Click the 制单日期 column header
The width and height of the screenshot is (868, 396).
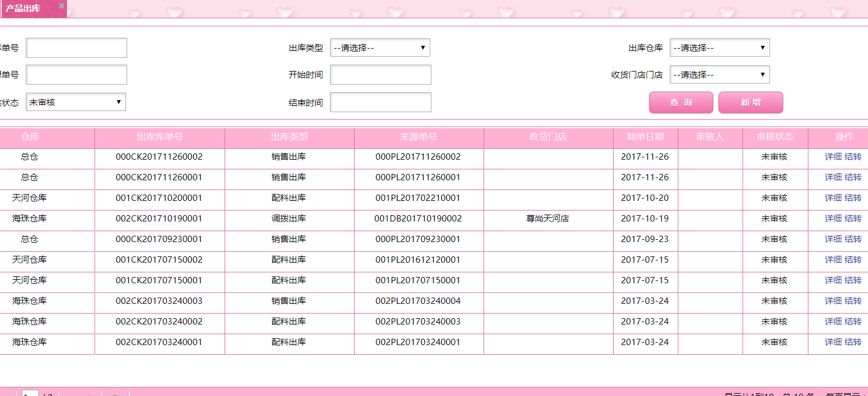click(646, 137)
